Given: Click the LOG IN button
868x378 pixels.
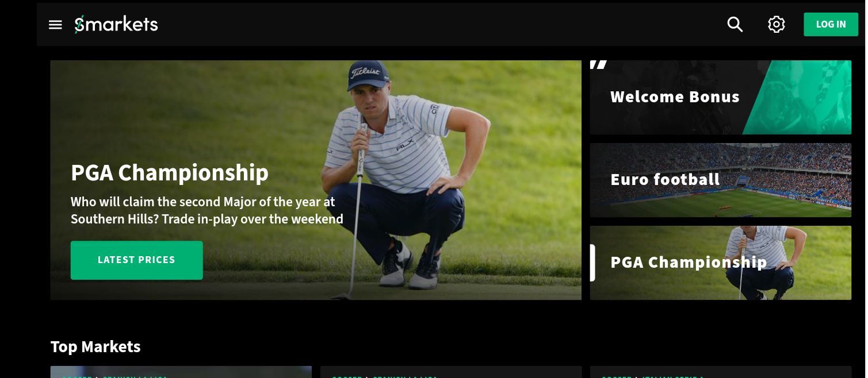Looking at the screenshot, I should click(831, 24).
